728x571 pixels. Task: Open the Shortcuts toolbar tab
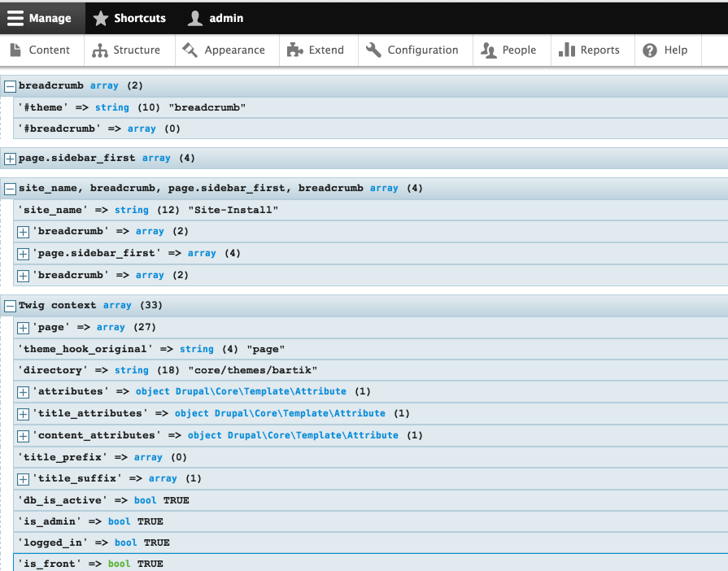tap(129, 18)
